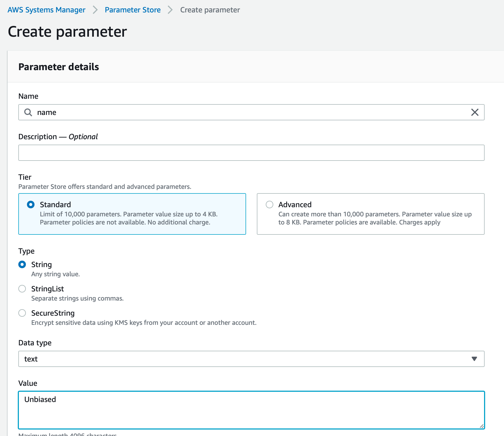Click the Parameter details heading
Screen dimensions: 504x436
[58, 67]
